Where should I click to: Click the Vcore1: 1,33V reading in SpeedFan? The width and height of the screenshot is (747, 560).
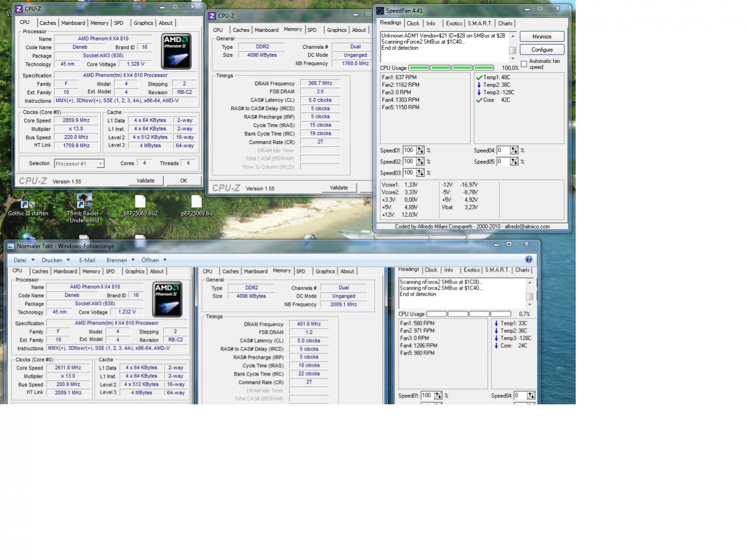400,185
